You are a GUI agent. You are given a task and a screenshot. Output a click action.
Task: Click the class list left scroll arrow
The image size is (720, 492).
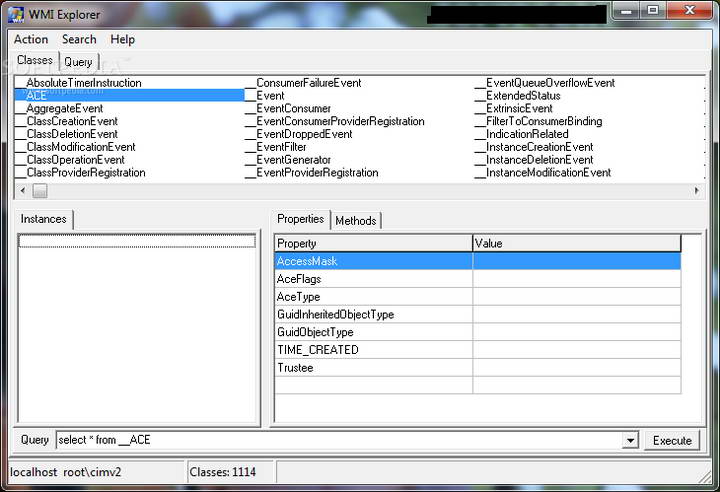(22, 191)
